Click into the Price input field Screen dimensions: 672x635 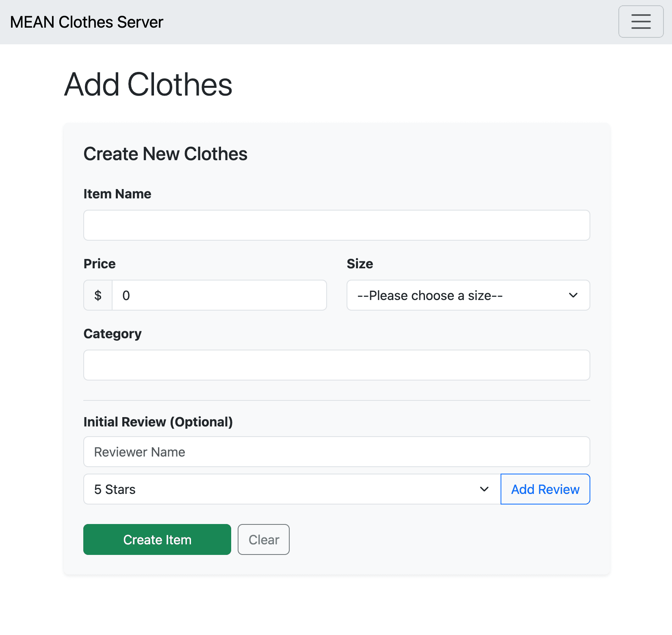click(219, 295)
